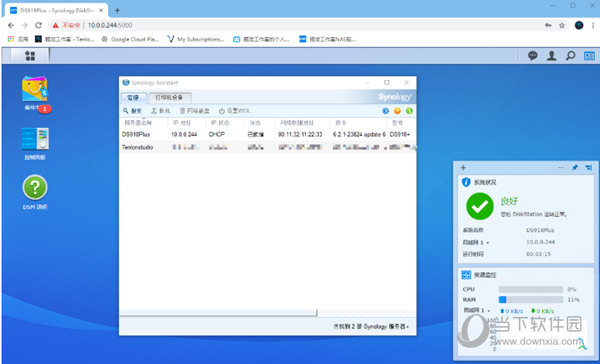Click the System Health info shield icon

(466, 182)
